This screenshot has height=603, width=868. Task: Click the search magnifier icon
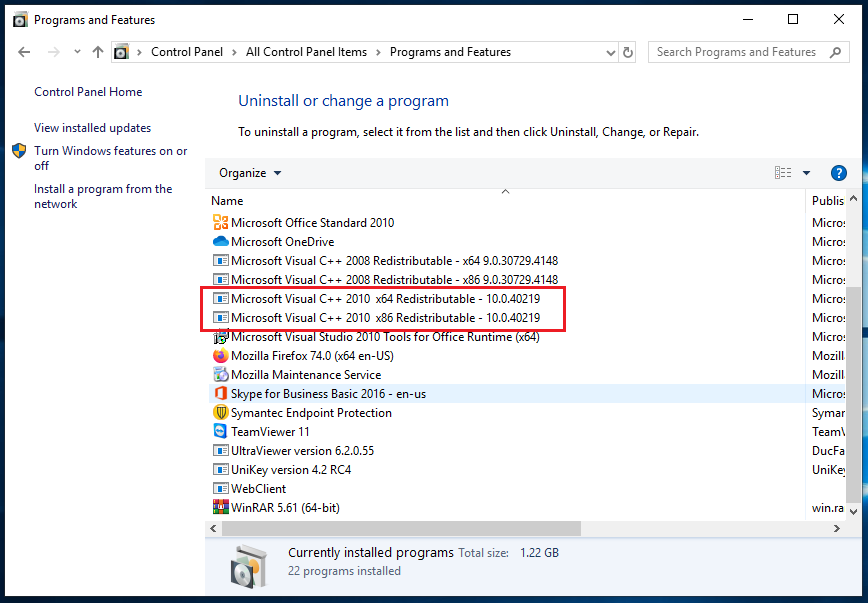[x=835, y=52]
